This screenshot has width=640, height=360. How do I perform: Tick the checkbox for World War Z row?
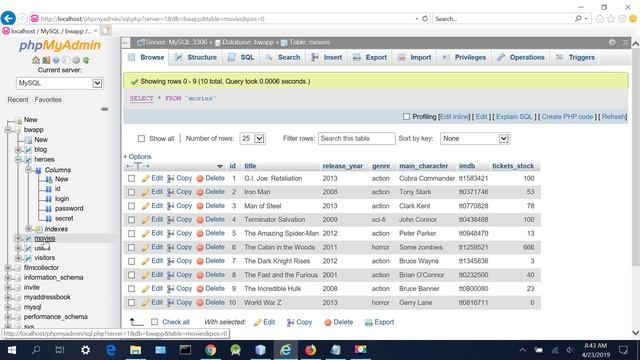point(131,303)
